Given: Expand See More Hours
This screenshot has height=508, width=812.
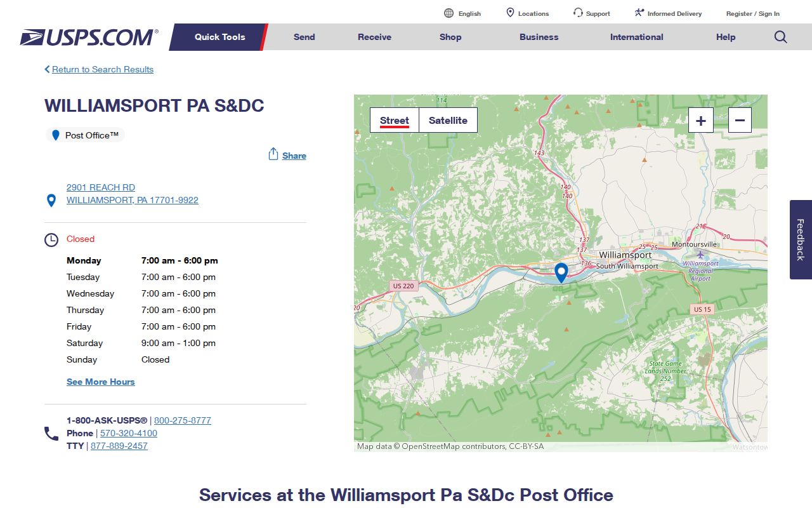Looking at the screenshot, I should pos(101,382).
